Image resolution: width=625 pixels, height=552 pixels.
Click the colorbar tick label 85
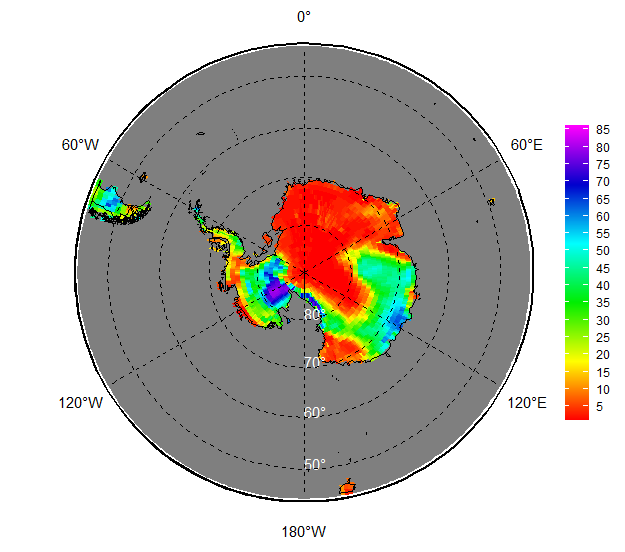603,130
